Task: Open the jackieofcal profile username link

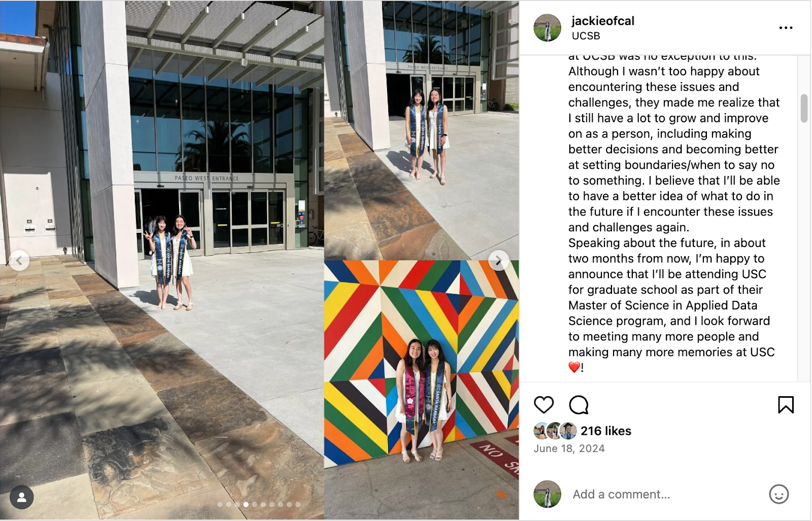Action: click(603, 21)
